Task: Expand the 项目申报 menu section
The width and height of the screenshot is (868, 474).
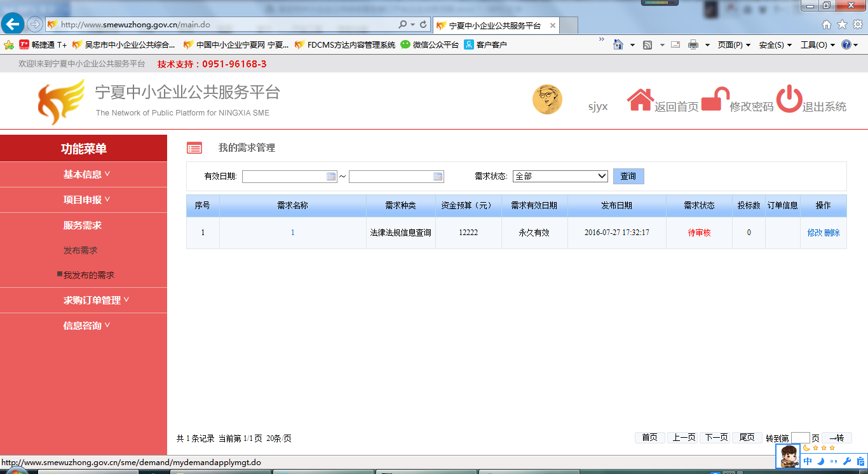Action: point(86,200)
